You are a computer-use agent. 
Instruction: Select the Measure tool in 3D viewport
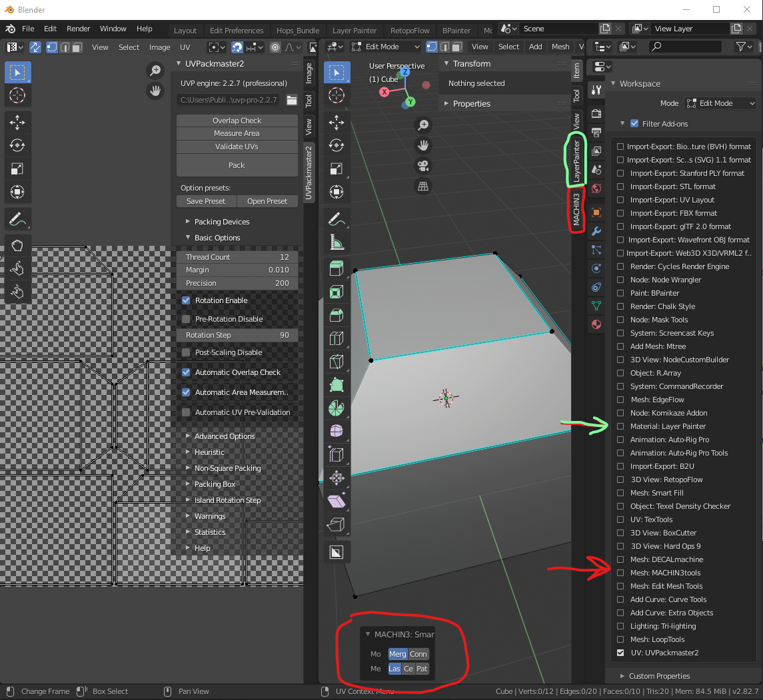tap(337, 242)
